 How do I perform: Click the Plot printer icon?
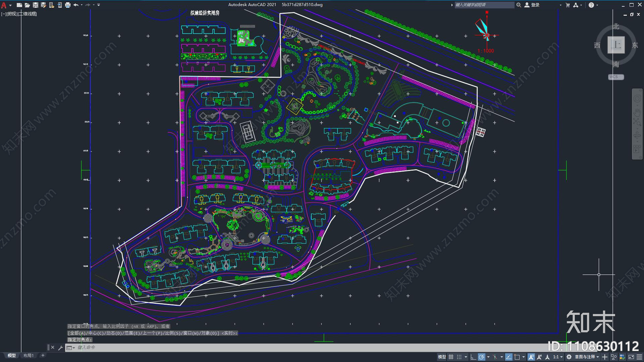coord(68,5)
